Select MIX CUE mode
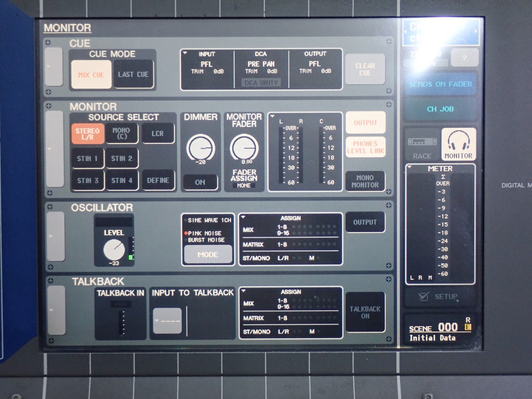The width and height of the screenshot is (532, 399). click(91, 74)
